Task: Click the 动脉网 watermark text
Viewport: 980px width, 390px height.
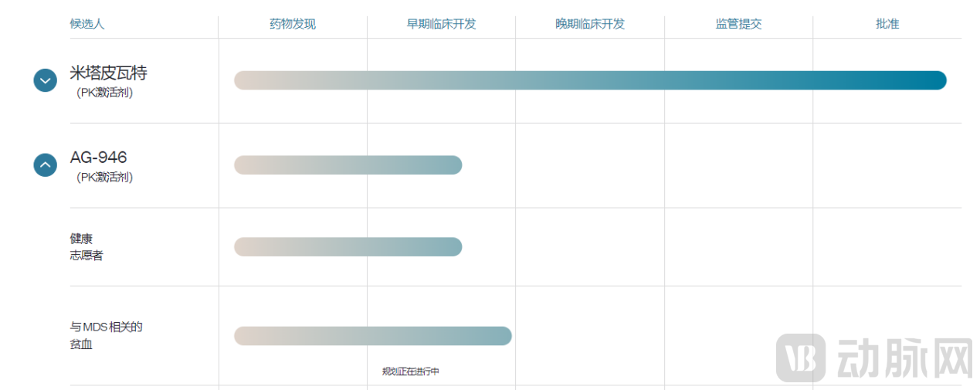Action: (x=903, y=358)
